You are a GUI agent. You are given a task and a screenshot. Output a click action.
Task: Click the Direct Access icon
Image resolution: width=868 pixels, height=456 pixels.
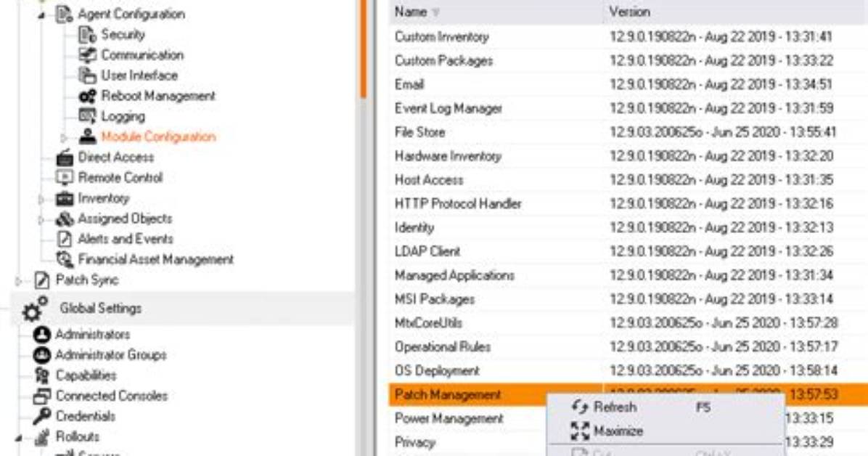tap(65, 158)
